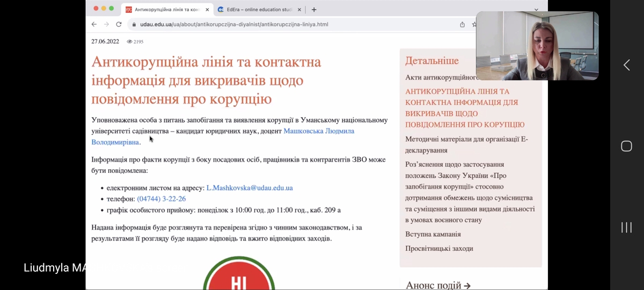The image size is (644, 290).
Task: Open Методичні матеріали для організації Е-декларування
Action: [x=467, y=144]
